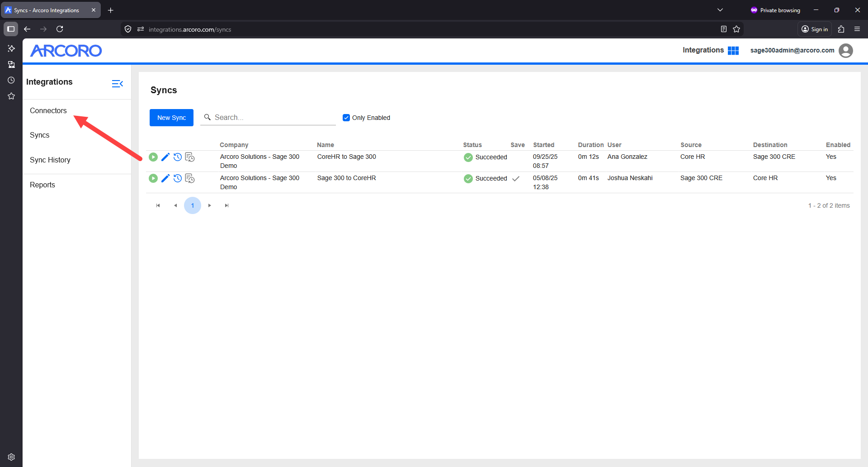Open Sync History in the sidebar
Screen dimensions: 868x467
coord(50,160)
